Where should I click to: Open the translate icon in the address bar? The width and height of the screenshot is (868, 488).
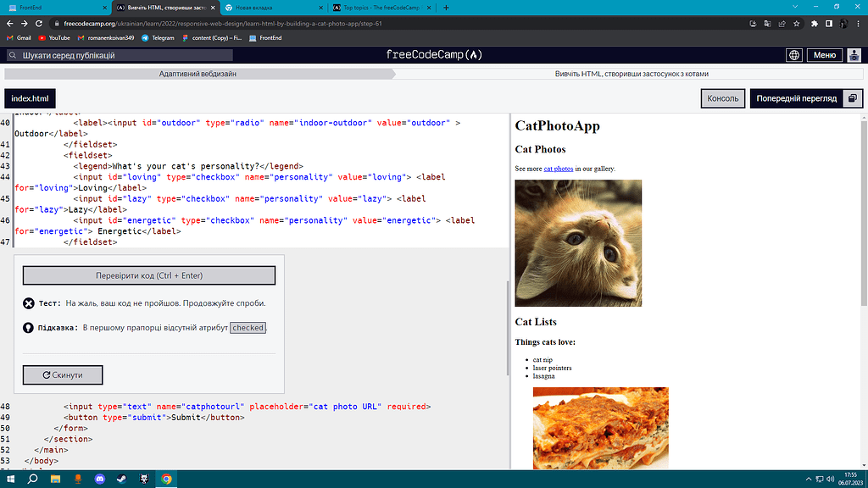[x=766, y=24]
